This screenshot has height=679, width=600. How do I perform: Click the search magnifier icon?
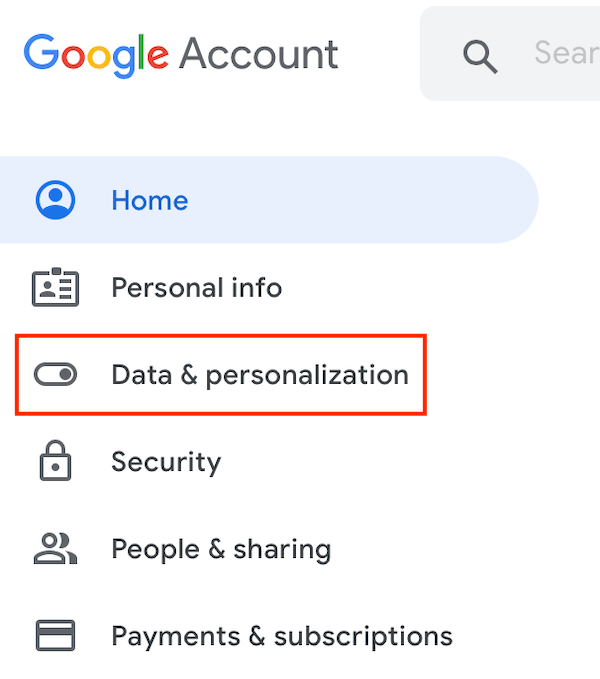(x=480, y=57)
